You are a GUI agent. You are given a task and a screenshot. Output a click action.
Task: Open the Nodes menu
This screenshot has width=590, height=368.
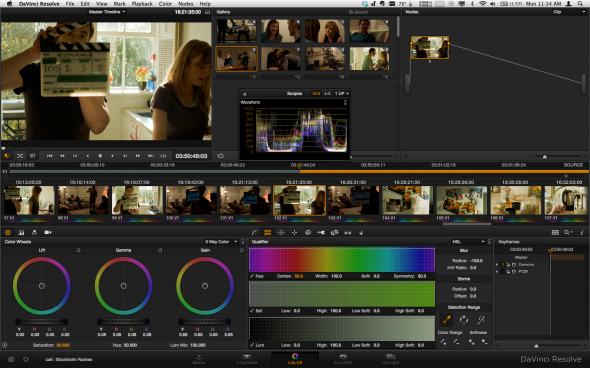click(x=185, y=4)
